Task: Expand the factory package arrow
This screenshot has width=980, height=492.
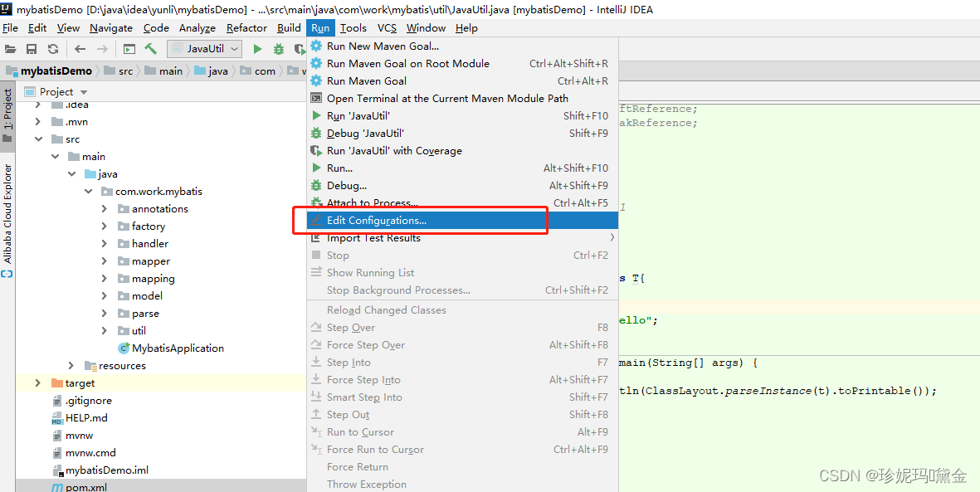Action: pyautogui.click(x=105, y=227)
